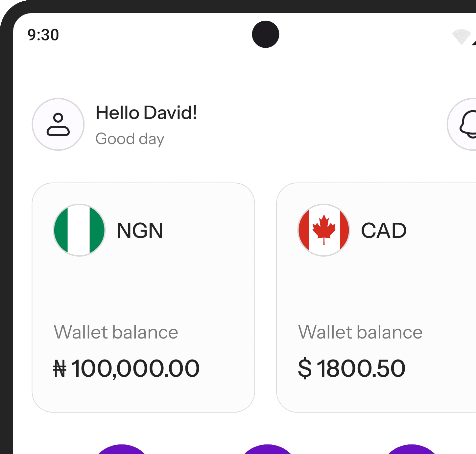Open the profile avatar icon

[58, 124]
